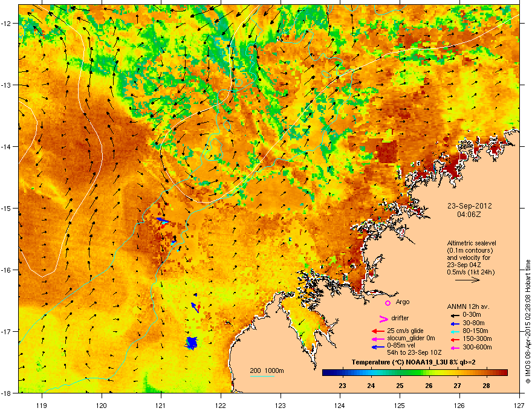Viewport: 532px width, 411px height.
Task: Click the 0.5m/s (1kt 24h) text
Action: [x=470, y=273]
